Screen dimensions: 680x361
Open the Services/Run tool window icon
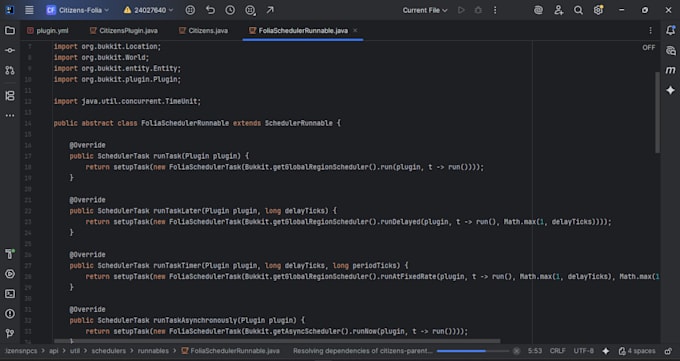click(10, 274)
